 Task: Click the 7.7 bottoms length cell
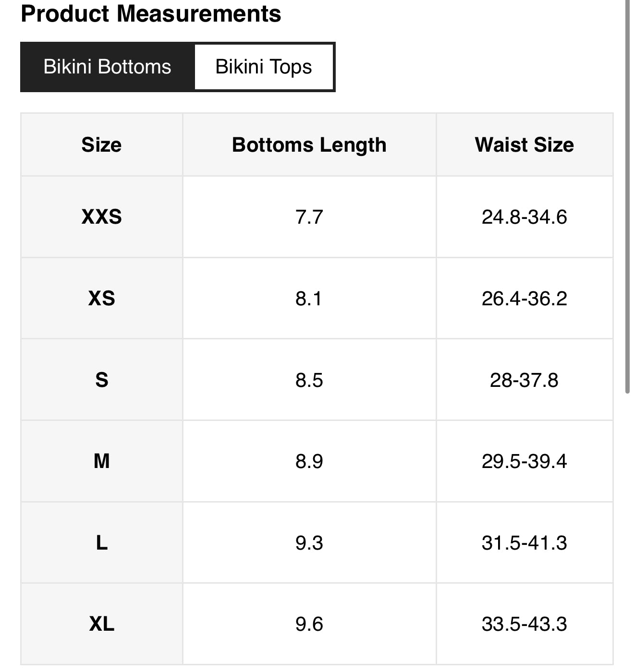point(309,217)
